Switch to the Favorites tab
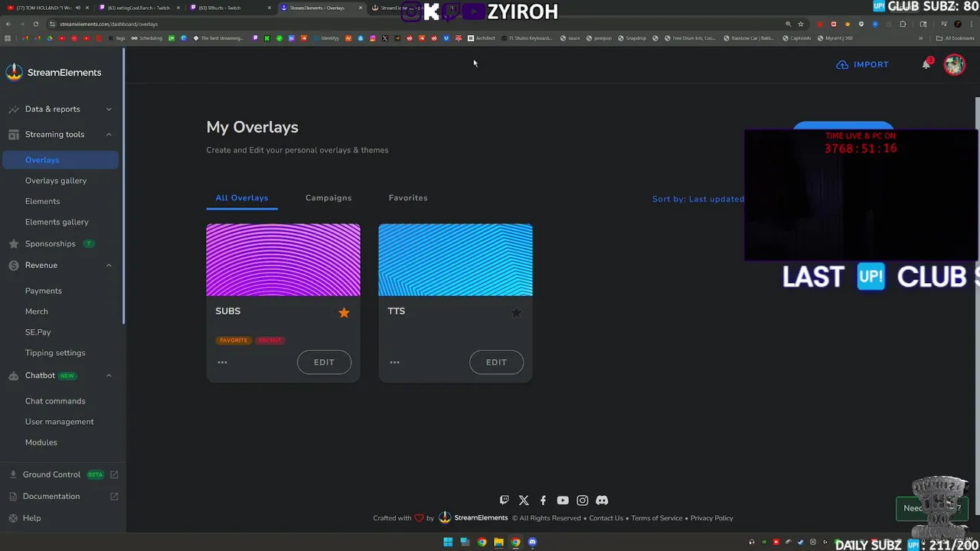980x551 pixels. click(408, 197)
